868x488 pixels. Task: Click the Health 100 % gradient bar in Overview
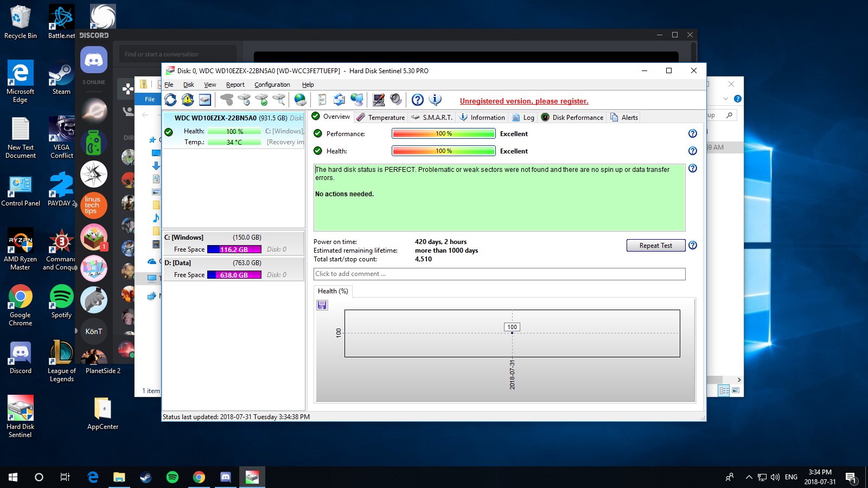tap(444, 151)
